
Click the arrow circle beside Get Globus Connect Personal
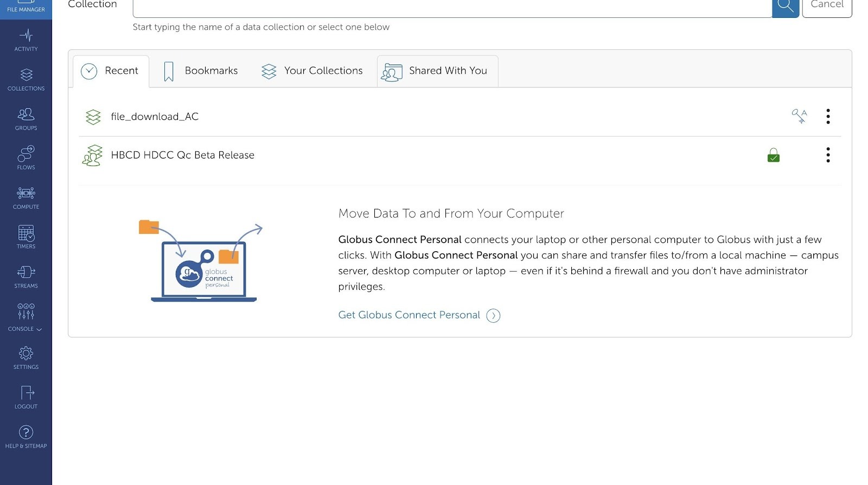click(493, 316)
